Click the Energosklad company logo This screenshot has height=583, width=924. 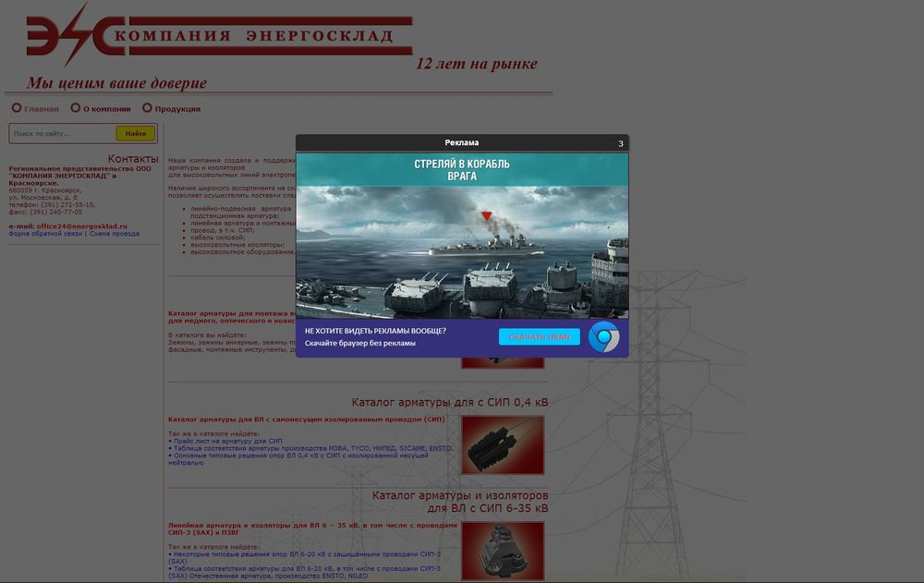219,35
